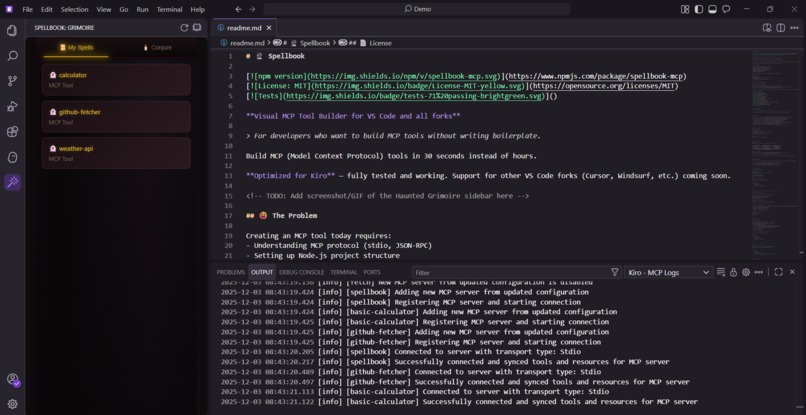Viewport: 806px width, 415px height.
Task: Toggle the bottom panel visibility
Action: 712,9
